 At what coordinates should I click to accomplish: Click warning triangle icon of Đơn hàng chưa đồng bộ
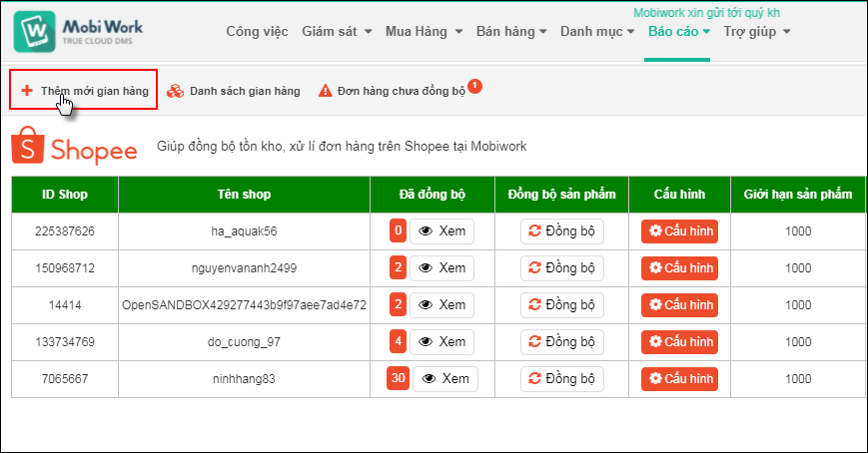point(326,91)
